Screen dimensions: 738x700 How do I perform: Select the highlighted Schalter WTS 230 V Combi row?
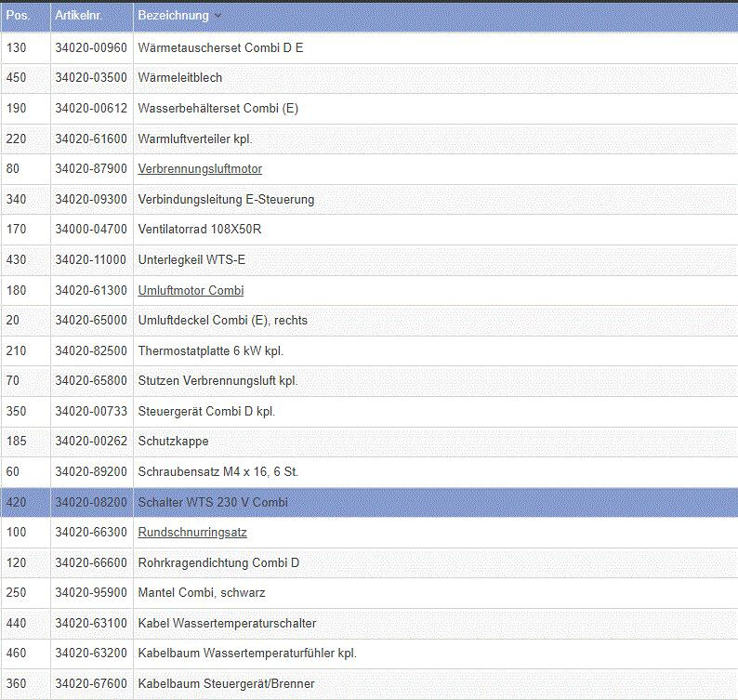pos(213,502)
